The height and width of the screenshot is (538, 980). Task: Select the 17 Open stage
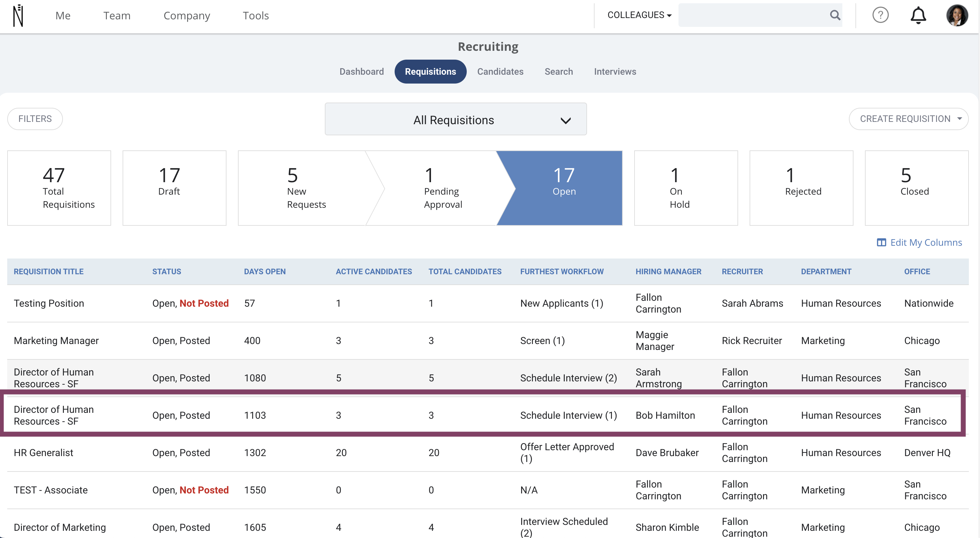pos(564,188)
